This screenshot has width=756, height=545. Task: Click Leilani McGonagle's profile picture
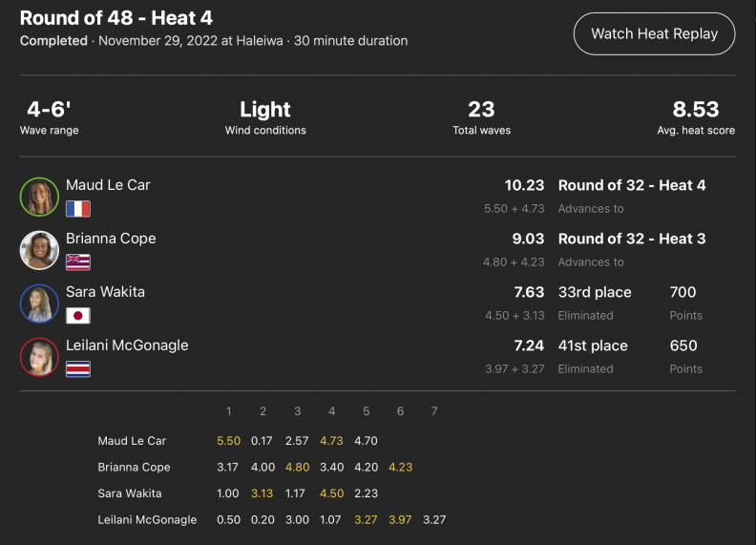(x=39, y=357)
